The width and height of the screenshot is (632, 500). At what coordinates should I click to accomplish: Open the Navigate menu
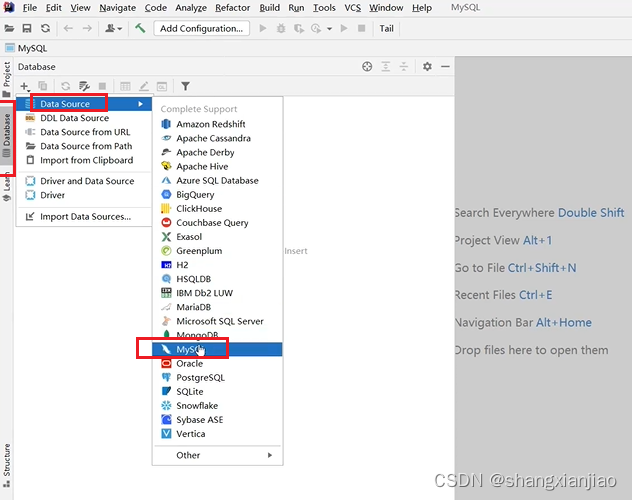click(x=117, y=8)
